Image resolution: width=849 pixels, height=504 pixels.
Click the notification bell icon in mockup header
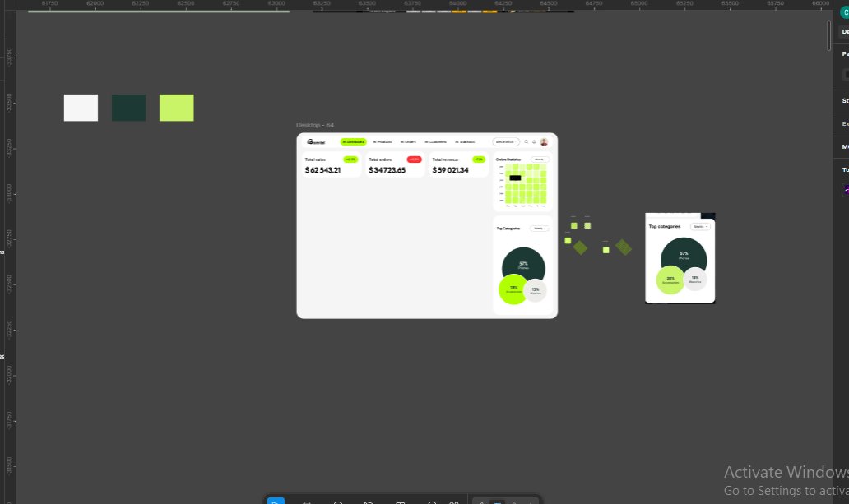click(x=534, y=142)
